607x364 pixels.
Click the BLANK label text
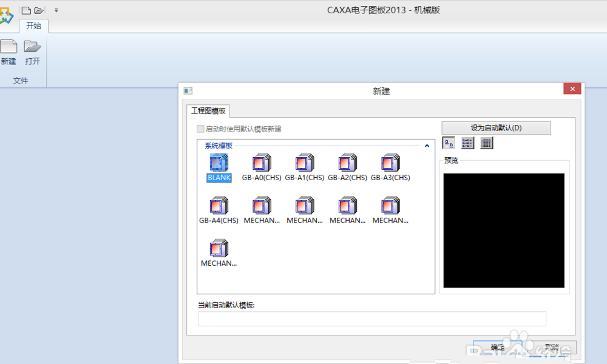tap(219, 178)
